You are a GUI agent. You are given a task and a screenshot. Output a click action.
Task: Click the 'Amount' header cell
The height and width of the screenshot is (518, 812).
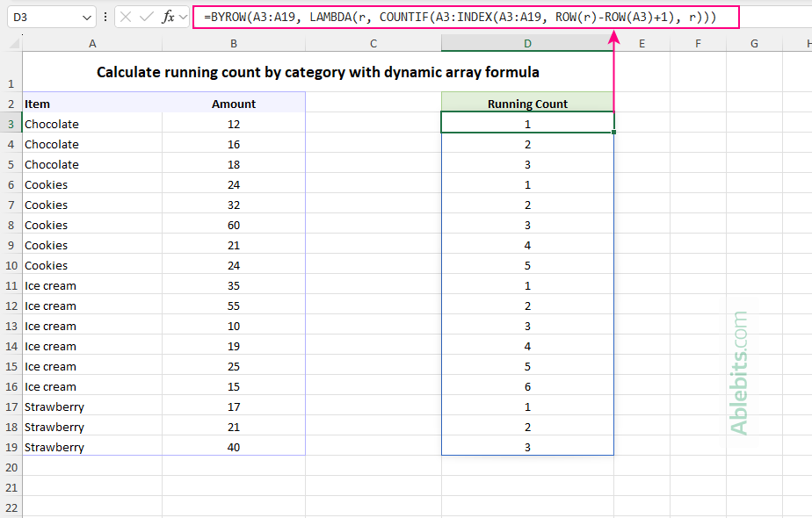pos(234,104)
